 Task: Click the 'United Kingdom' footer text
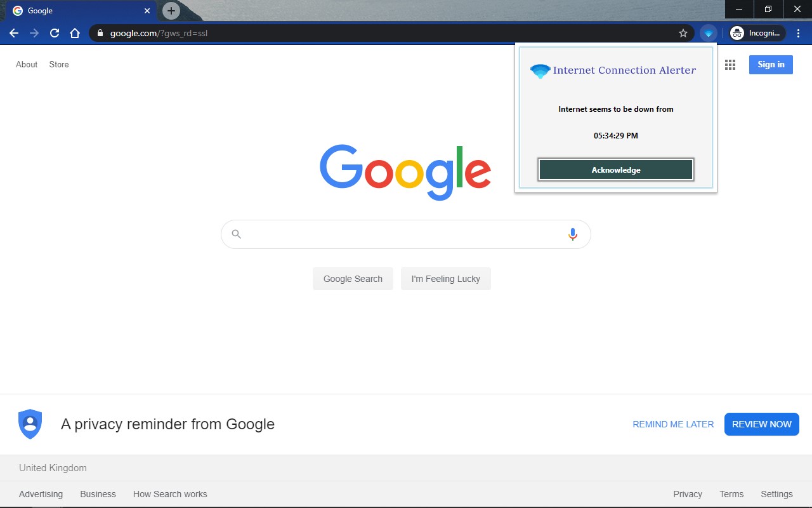click(x=53, y=468)
